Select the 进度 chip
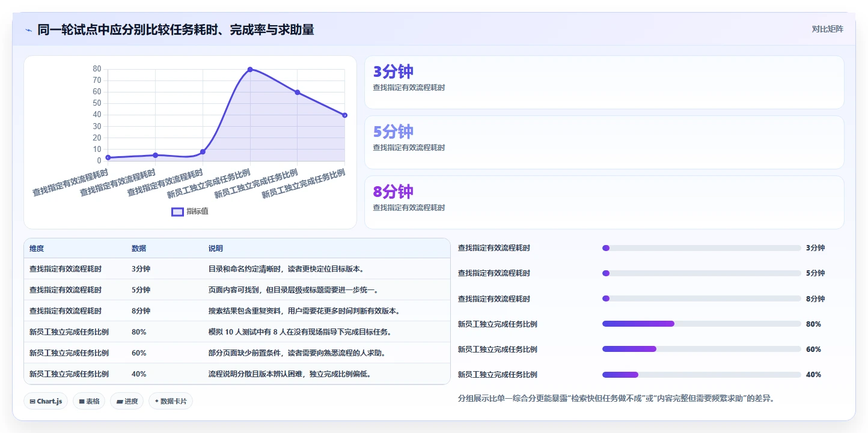Image resolution: width=868 pixels, height=433 pixels. click(127, 401)
